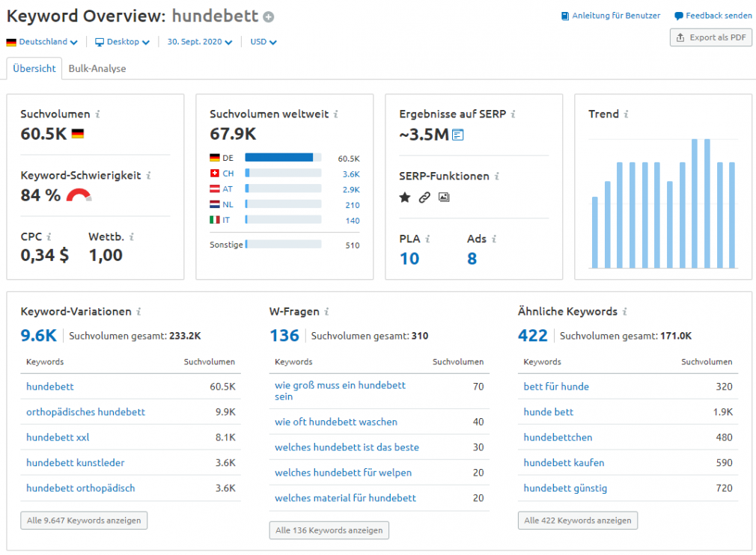Image resolution: width=756 pixels, height=555 pixels.
Task: Open question welches hundebett für welpen
Action: point(344,473)
